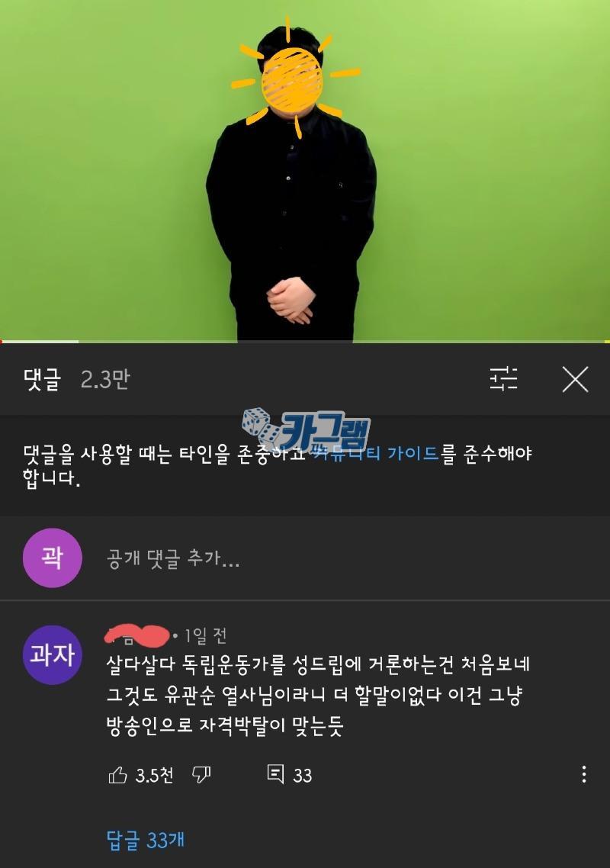The height and width of the screenshot is (868, 610).
Task: Tap the video player with green background
Action: [305, 170]
